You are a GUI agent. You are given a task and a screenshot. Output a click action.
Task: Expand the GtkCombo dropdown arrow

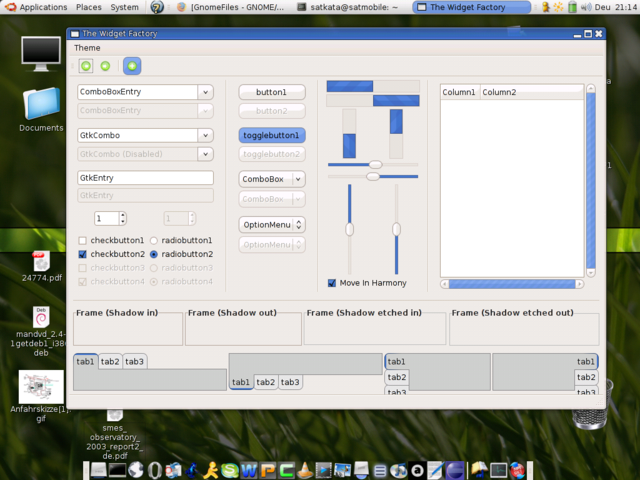pyautogui.click(x=205, y=135)
